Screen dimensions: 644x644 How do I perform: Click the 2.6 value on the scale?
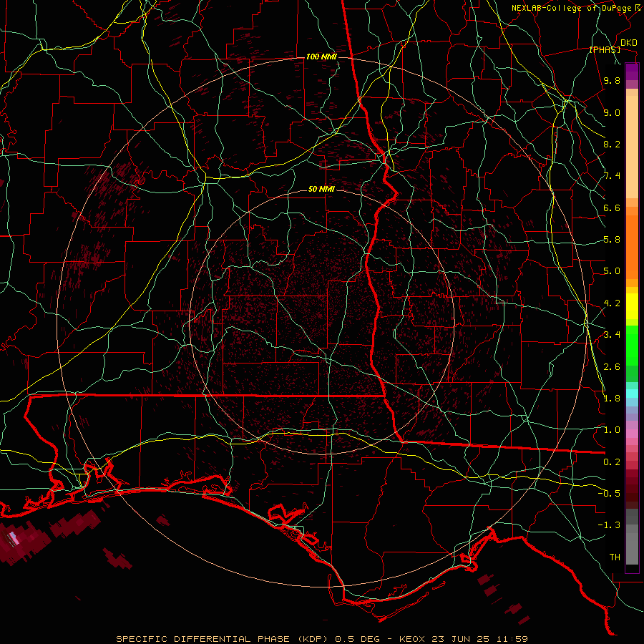pos(612,366)
